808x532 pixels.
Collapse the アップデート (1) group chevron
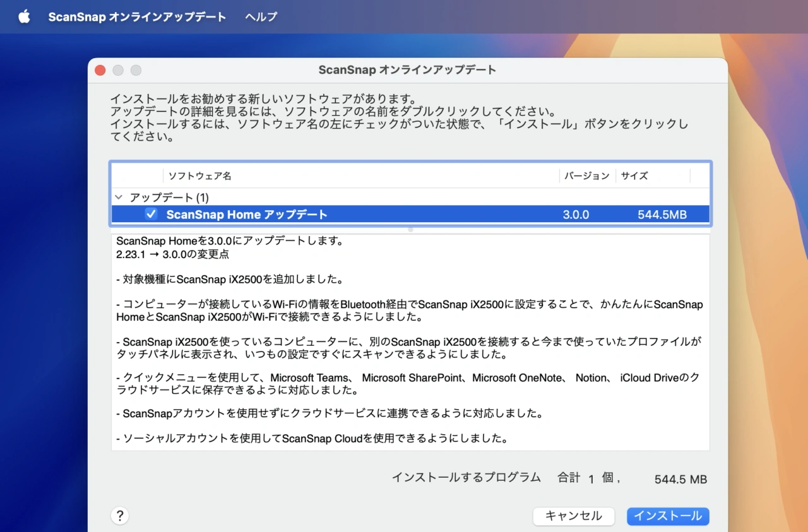pyautogui.click(x=119, y=198)
